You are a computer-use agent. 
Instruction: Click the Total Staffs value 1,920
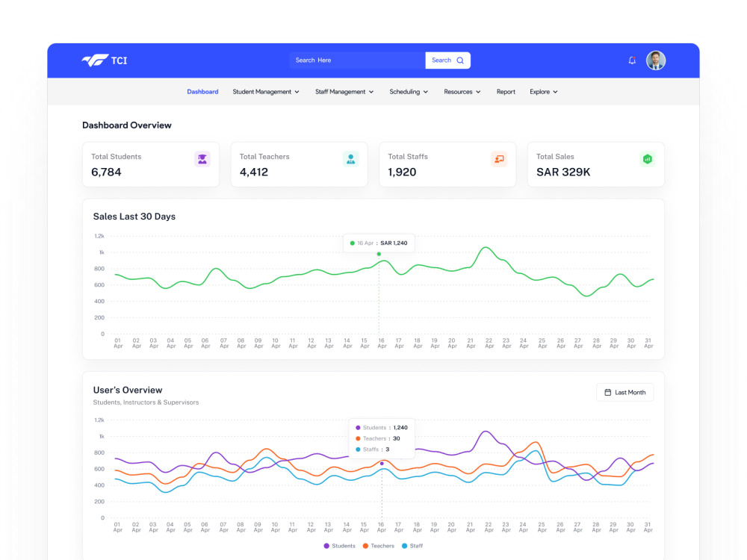pos(402,172)
